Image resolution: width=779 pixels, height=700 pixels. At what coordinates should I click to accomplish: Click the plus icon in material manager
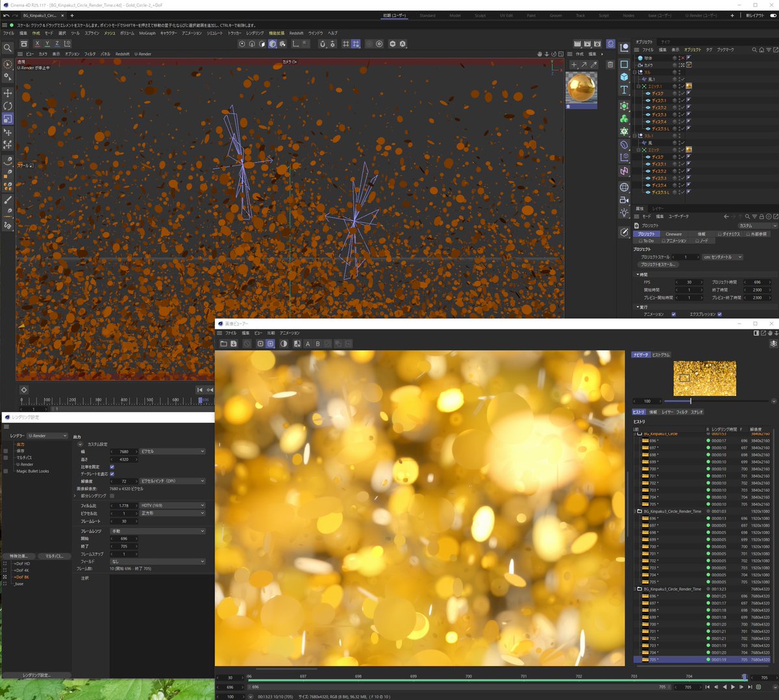click(574, 64)
